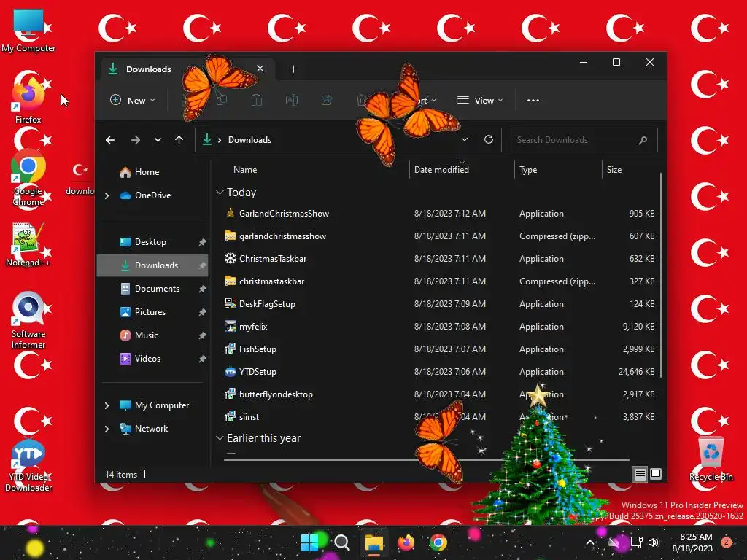The height and width of the screenshot is (560, 747).
Task: Select Desktop in the navigation pane
Action: pos(152,242)
